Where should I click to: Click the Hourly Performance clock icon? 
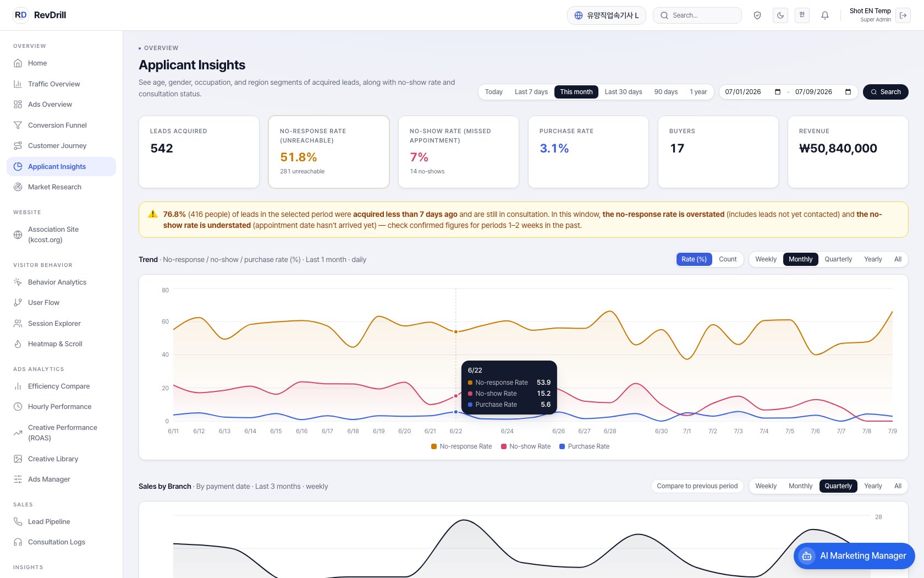[18, 407]
